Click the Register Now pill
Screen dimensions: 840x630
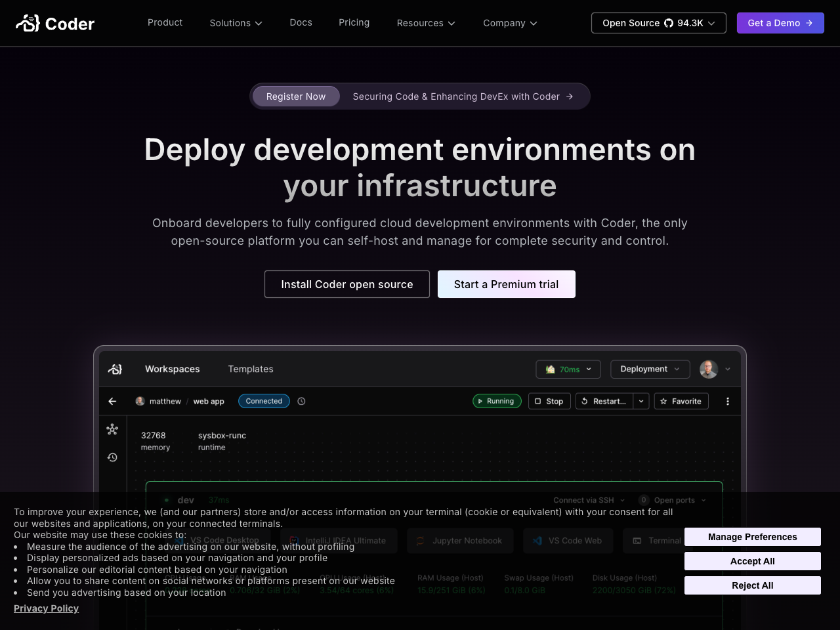coord(296,96)
